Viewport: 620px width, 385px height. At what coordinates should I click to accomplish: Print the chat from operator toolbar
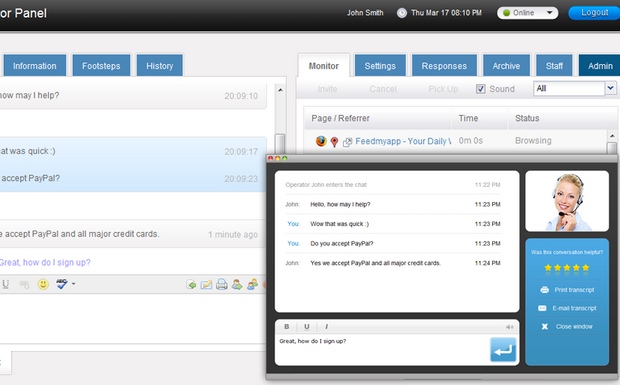point(221,284)
